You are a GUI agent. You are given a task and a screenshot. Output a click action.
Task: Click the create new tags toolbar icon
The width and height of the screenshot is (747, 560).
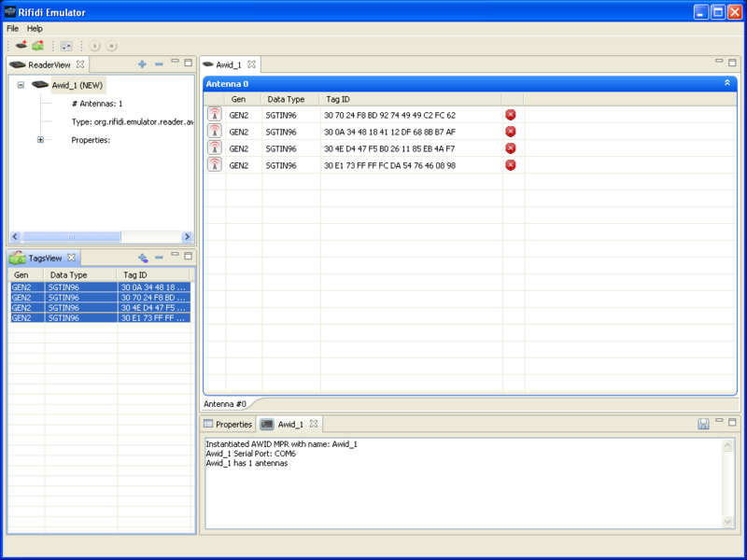click(38, 46)
